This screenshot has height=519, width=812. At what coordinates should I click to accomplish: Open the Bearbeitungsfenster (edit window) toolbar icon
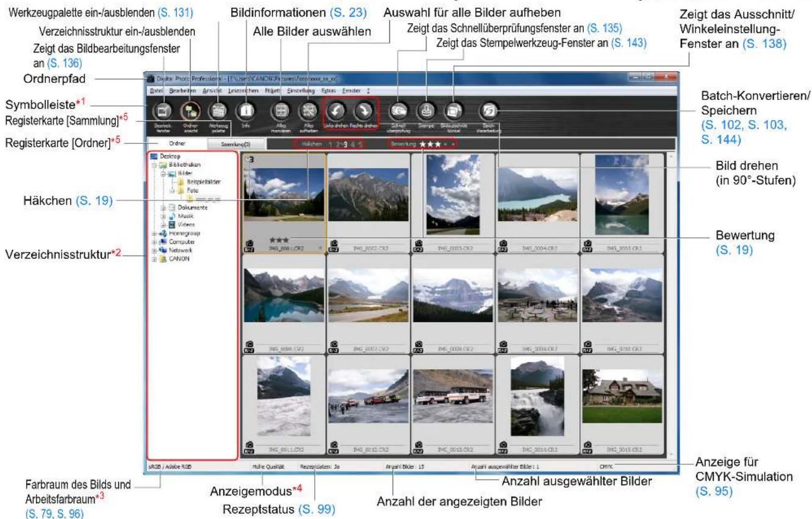[x=164, y=111]
